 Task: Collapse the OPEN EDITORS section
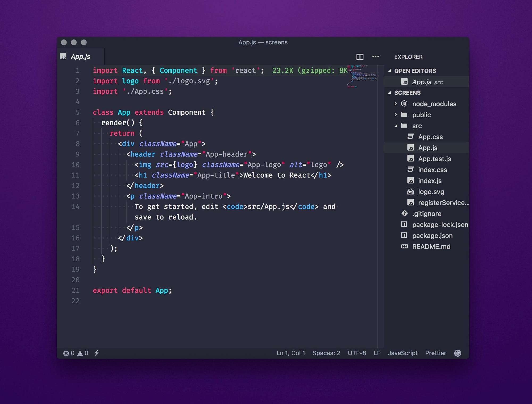tap(390, 71)
